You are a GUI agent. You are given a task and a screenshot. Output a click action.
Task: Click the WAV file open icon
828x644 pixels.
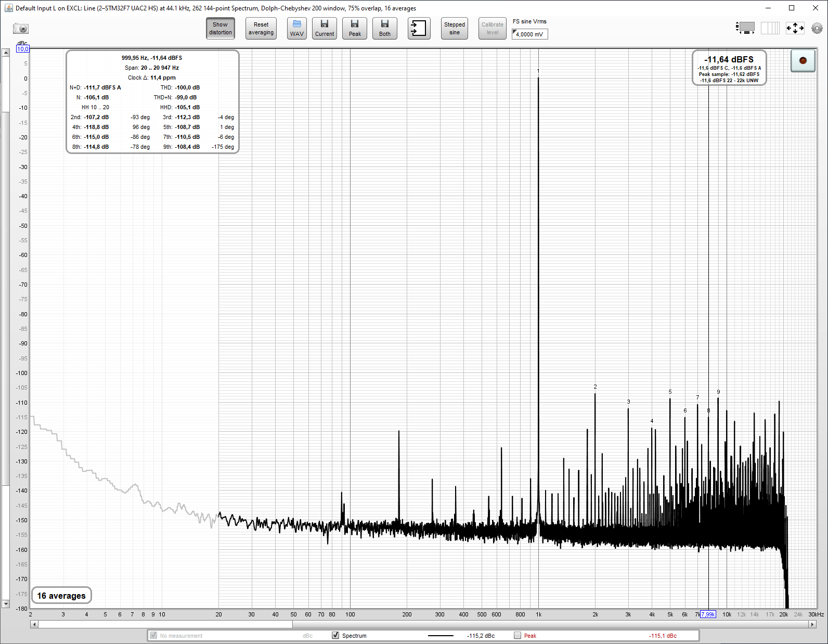tap(297, 28)
